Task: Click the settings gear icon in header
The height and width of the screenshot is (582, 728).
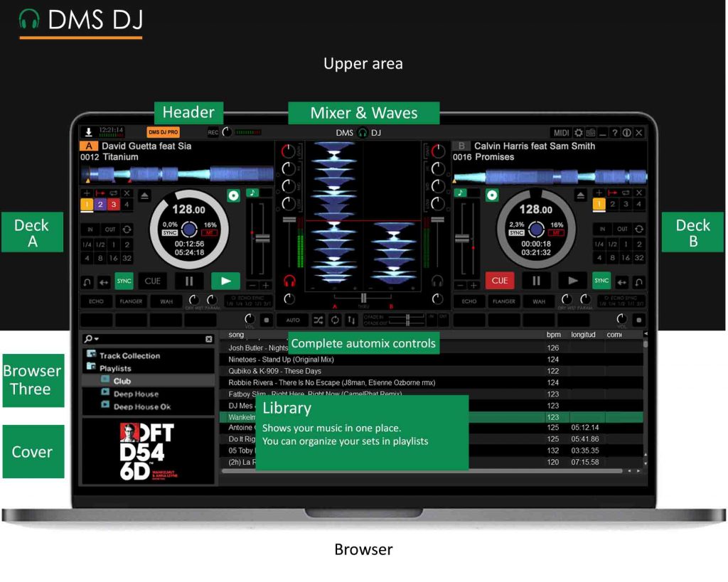Action: click(578, 133)
